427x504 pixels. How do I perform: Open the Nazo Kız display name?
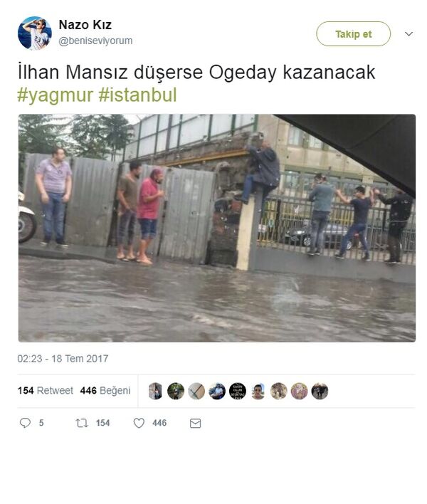(x=85, y=25)
